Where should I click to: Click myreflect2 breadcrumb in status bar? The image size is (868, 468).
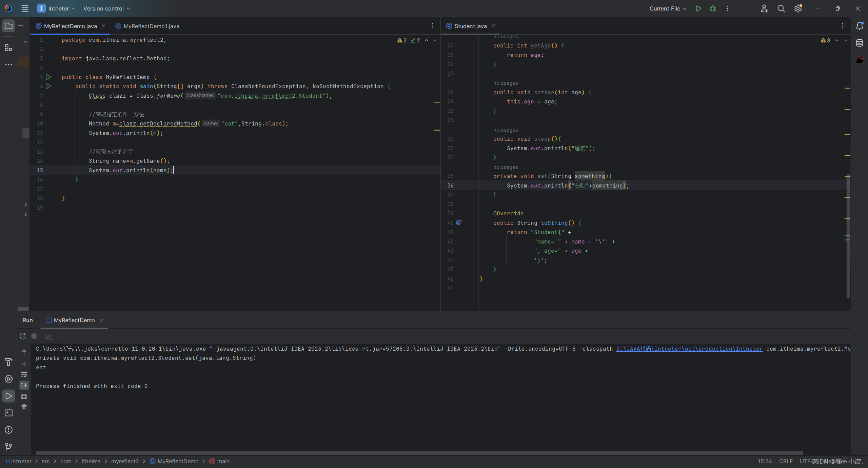point(125,461)
